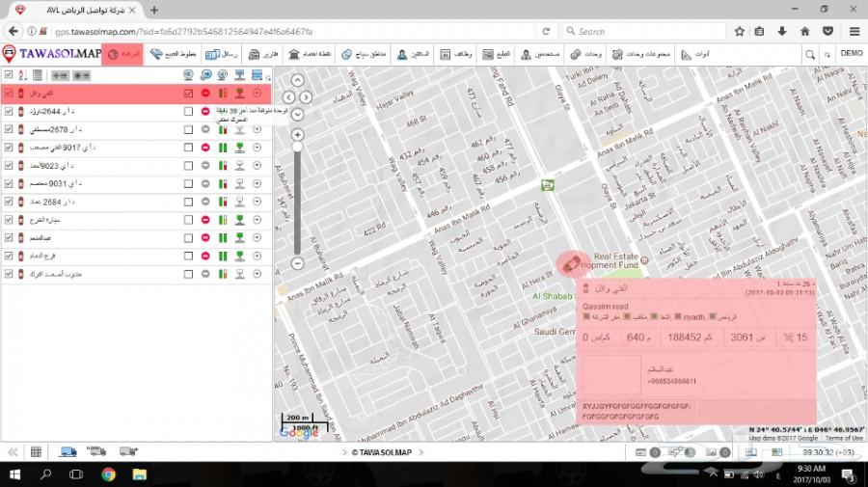
Task: Click the connection status column header icon
Action: point(240,74)
